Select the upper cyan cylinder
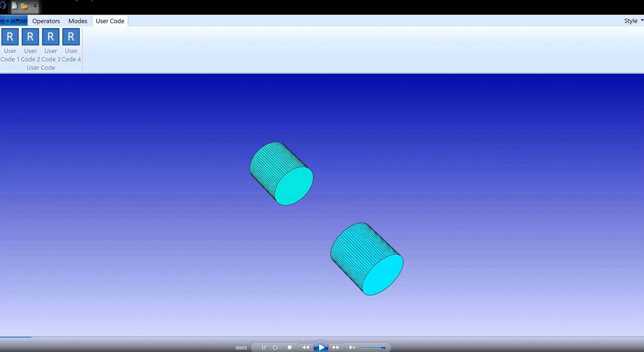 [x=281, y=174]
